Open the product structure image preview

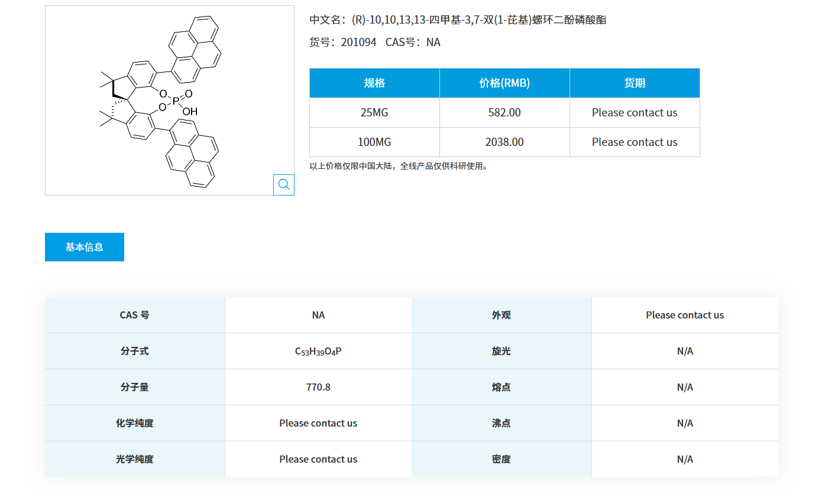click(x=169, y=100)
